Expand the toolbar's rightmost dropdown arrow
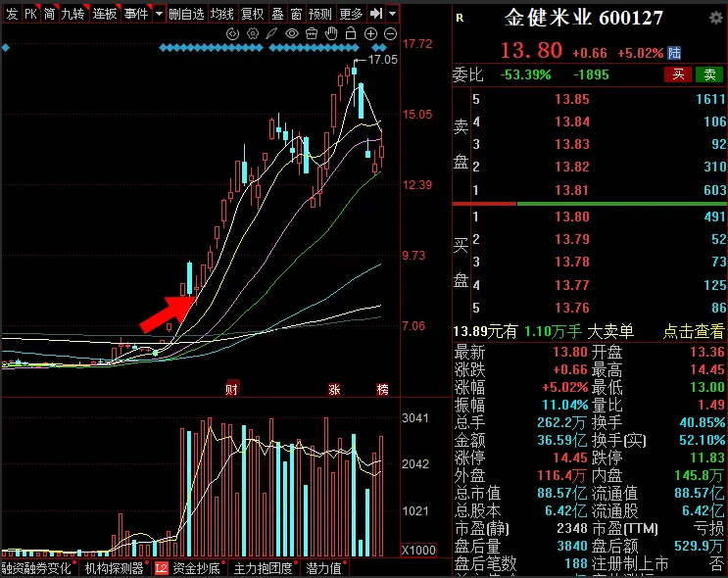Viewport: 728px width, 578px height. click(x=392, y=14)
